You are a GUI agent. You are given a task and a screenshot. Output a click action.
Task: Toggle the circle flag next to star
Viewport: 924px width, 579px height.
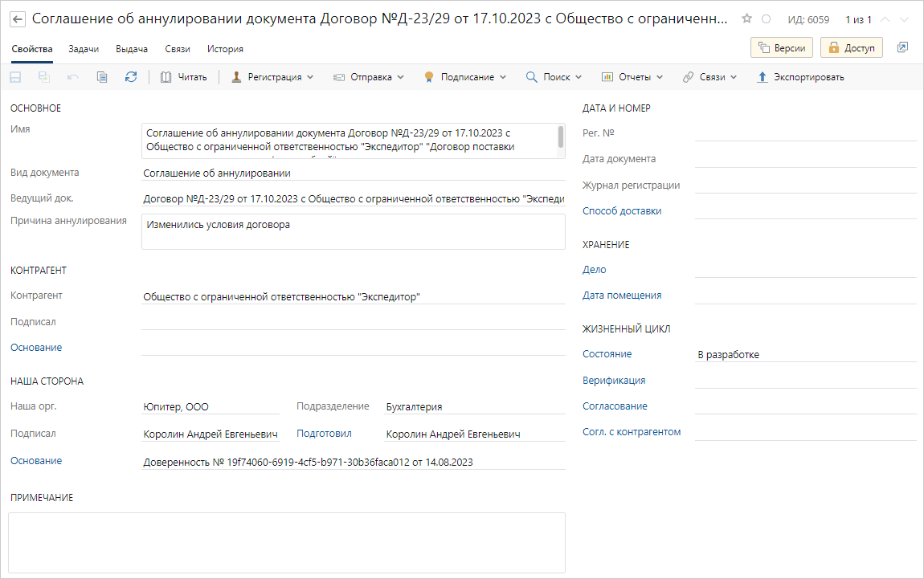click(766, 19)
